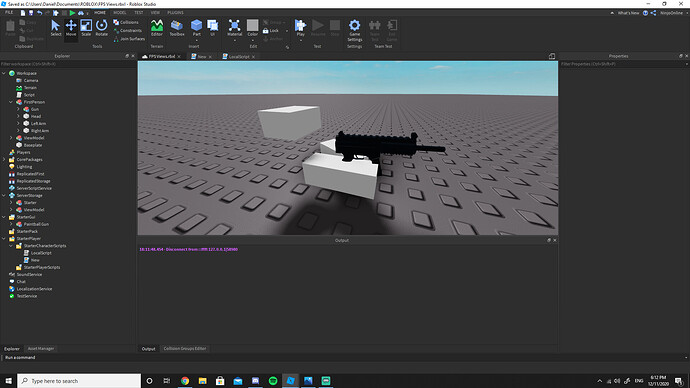Toggle Collisions option

(126, 22)
